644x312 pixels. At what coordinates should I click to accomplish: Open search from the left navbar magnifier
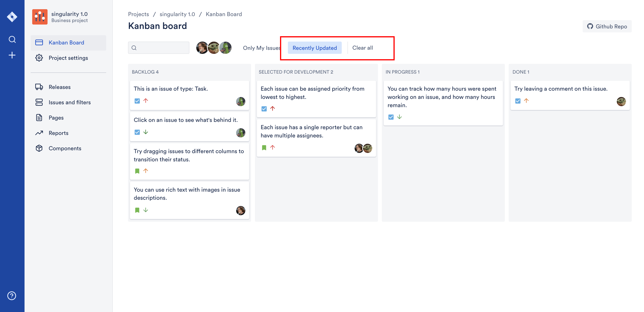12,39
